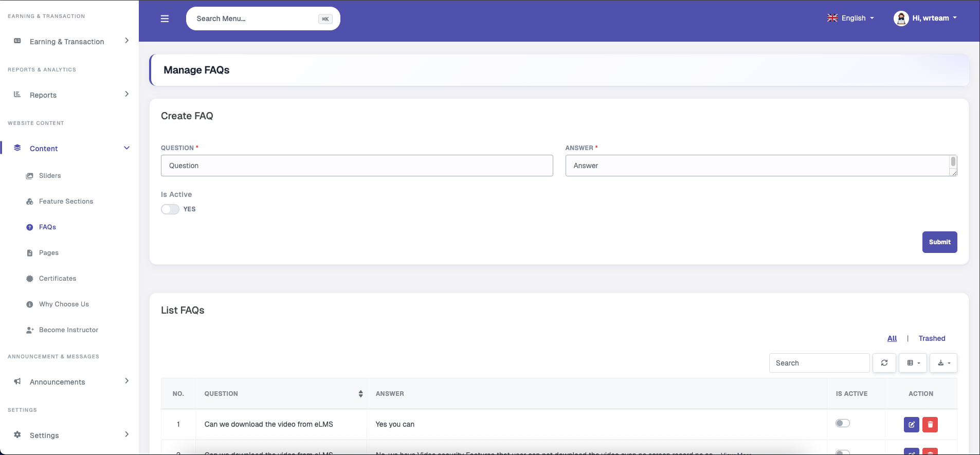Refresh the FAQ table list

(x=884, y=363)
